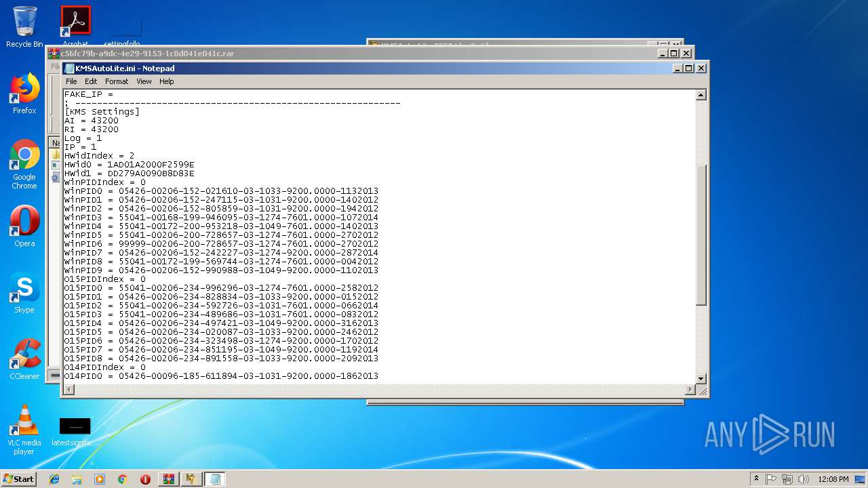
Task: Open Notepad View menu
Action: [144, 81]
